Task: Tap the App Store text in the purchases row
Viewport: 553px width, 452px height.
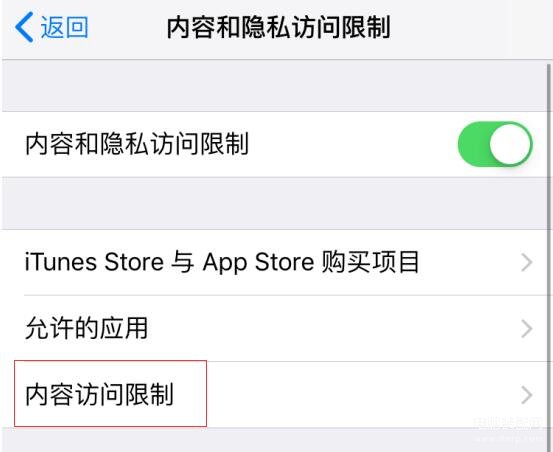Action: [258, 262]
